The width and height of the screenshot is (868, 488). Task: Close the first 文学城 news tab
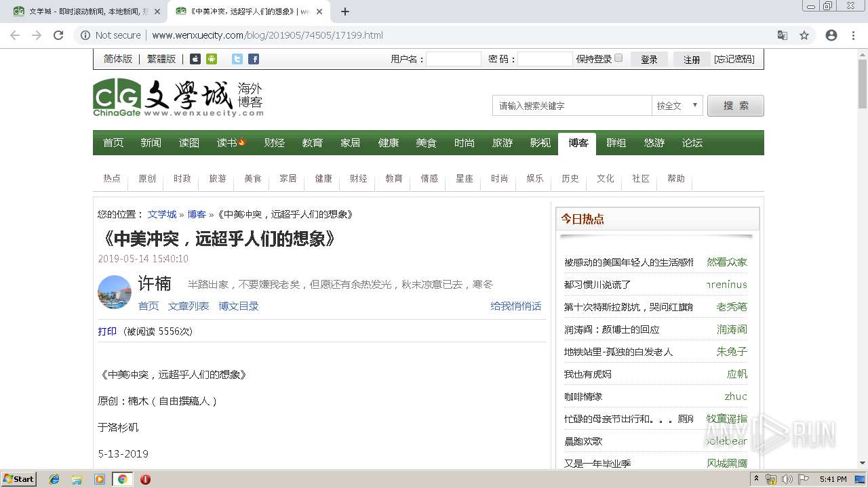point(157,12)
